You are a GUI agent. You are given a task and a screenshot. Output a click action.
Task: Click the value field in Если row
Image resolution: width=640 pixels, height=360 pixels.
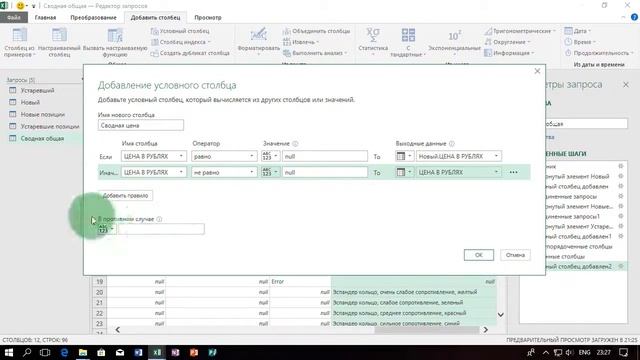click(325, 156)
